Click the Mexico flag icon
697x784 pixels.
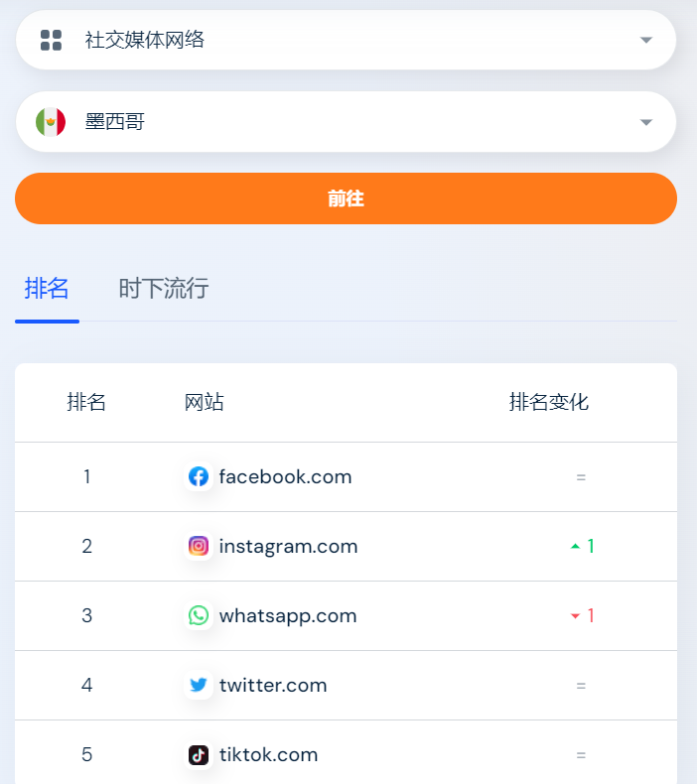pyautogui.click(x=51, y=122)
